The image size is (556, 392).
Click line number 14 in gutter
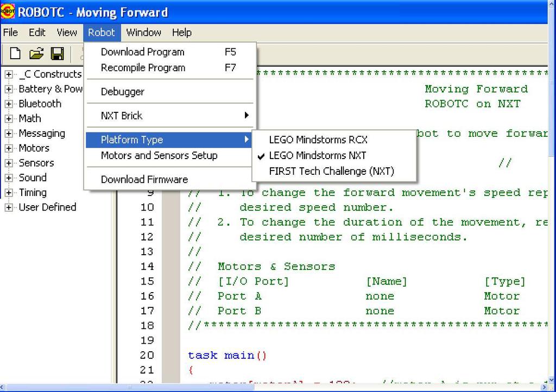pos(147,266)
